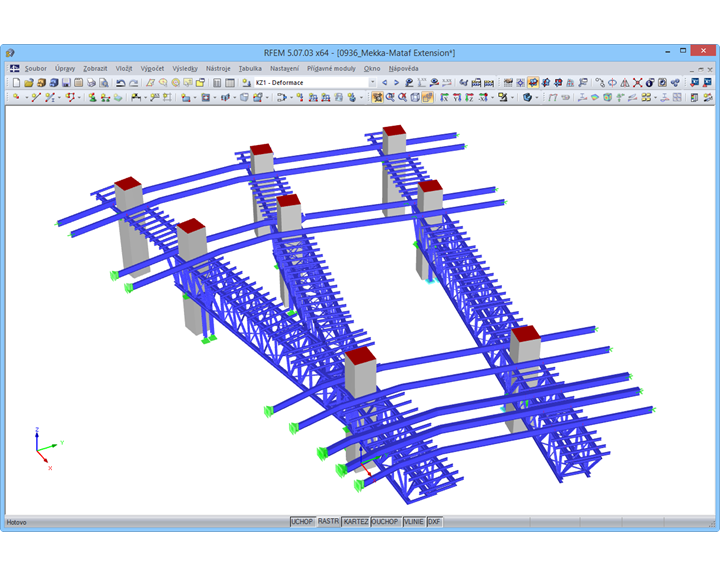Click the red X delete-results icon
The height and width of the screenshot is (576, 720).
click(x=637, y=83)
